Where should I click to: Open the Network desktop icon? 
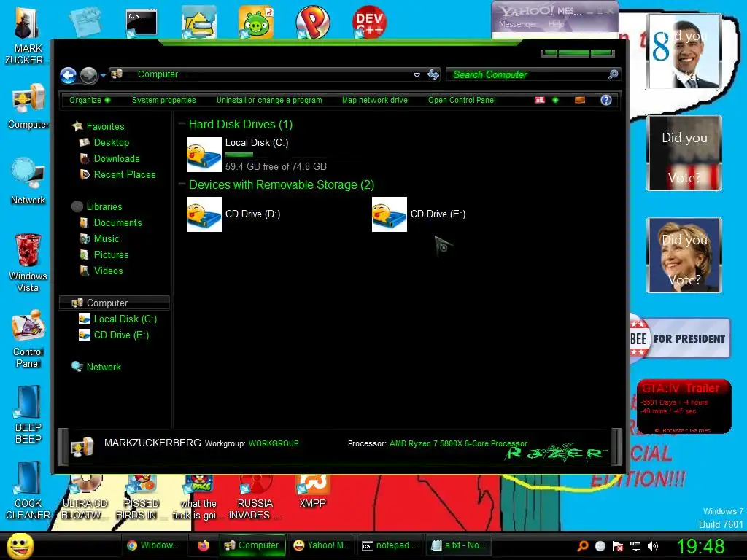28,181
